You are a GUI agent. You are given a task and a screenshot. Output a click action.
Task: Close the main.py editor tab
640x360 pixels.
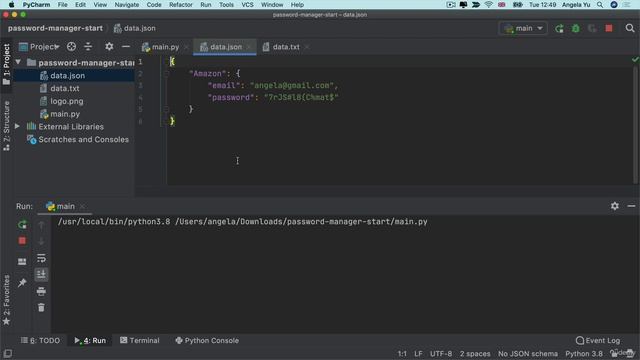pos(186,47)
